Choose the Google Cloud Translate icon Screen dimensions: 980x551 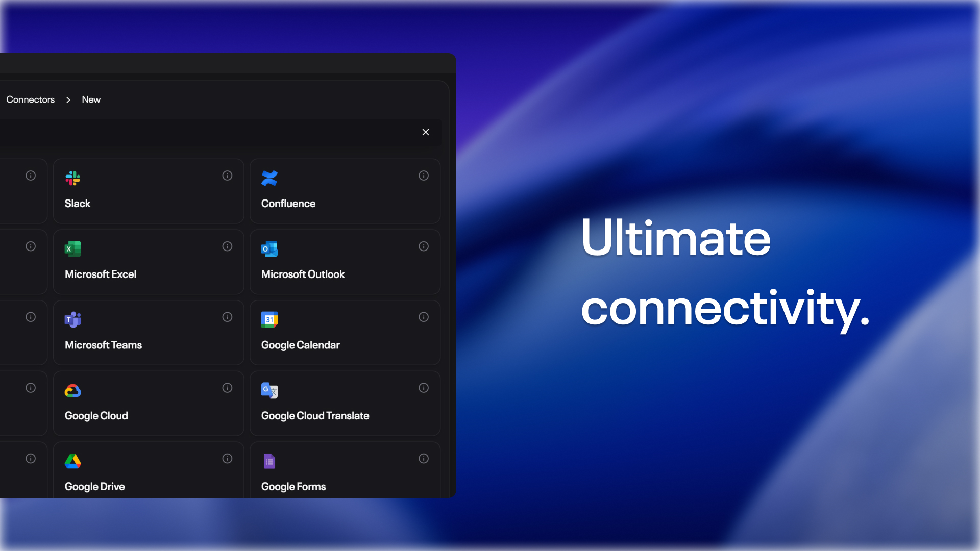[269, 390]
